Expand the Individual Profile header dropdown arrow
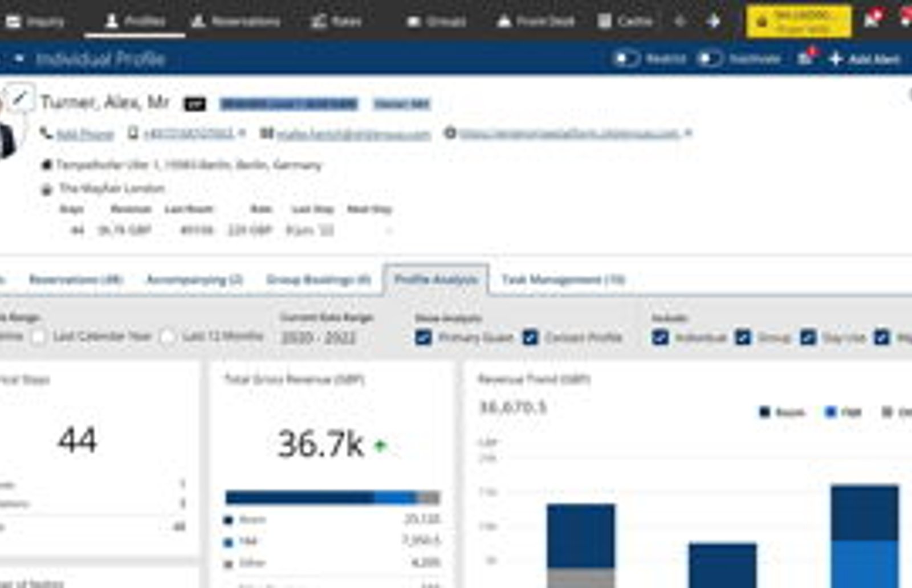Viewport: 912px width, 588px height. click(x=19, y=58)
